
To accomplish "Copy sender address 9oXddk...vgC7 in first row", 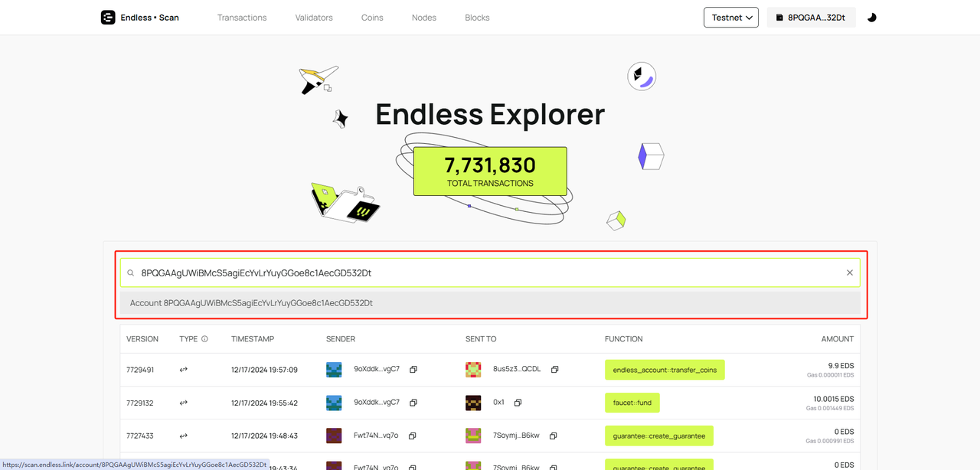I will (413, 370).
